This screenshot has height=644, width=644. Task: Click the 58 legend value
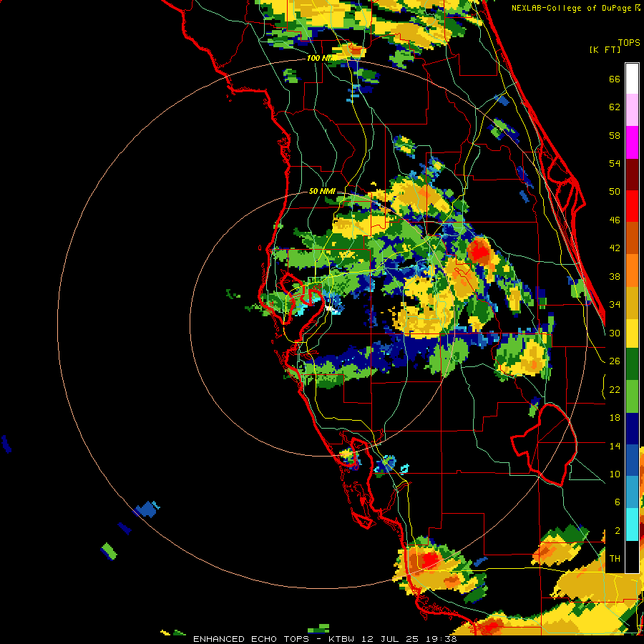tap(615, 135)
